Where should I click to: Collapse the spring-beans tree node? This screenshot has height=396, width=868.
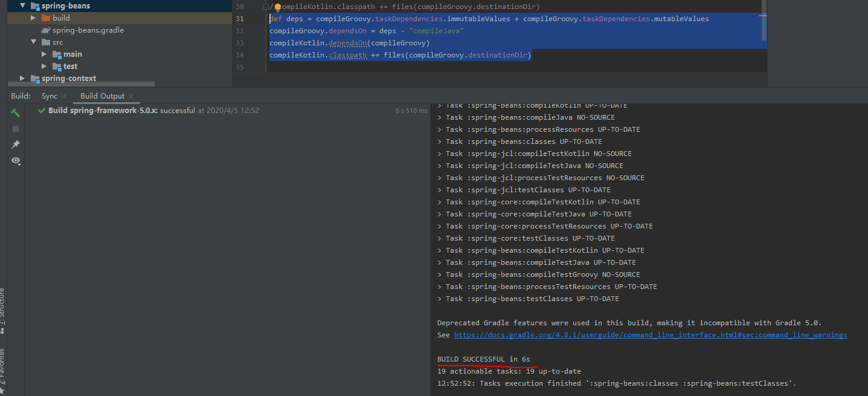click(22, 6)
